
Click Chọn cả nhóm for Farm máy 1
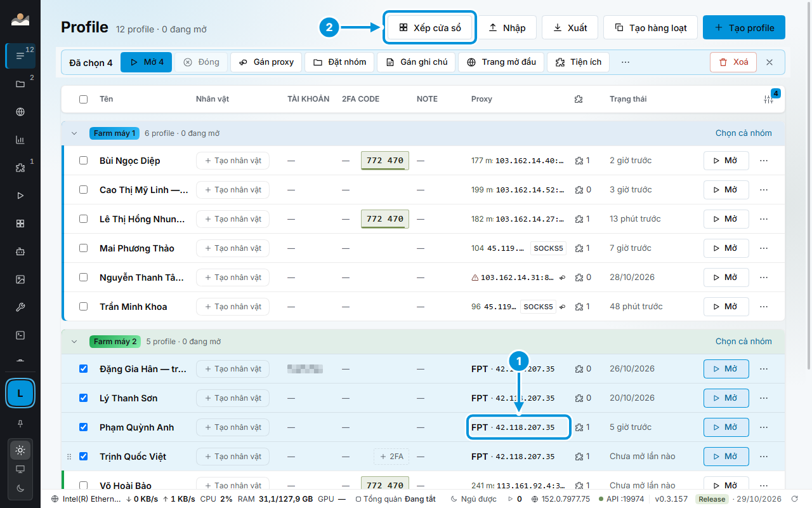(x=743, y=133)
